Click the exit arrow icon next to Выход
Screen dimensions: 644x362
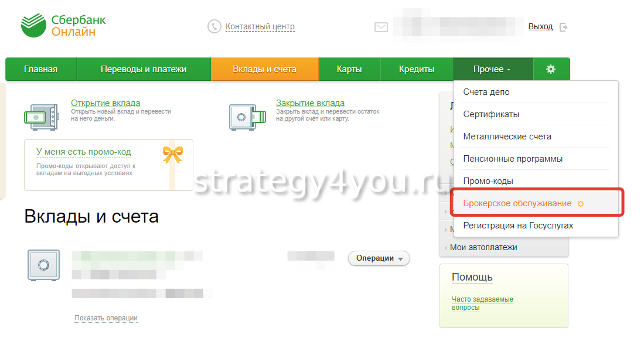click(564, 27)
